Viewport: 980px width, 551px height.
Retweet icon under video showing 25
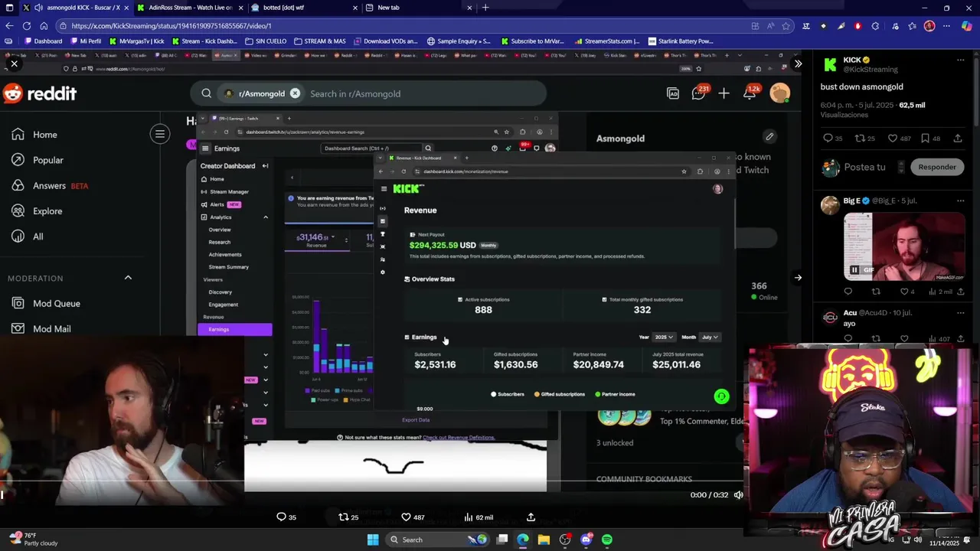point(348,517)
